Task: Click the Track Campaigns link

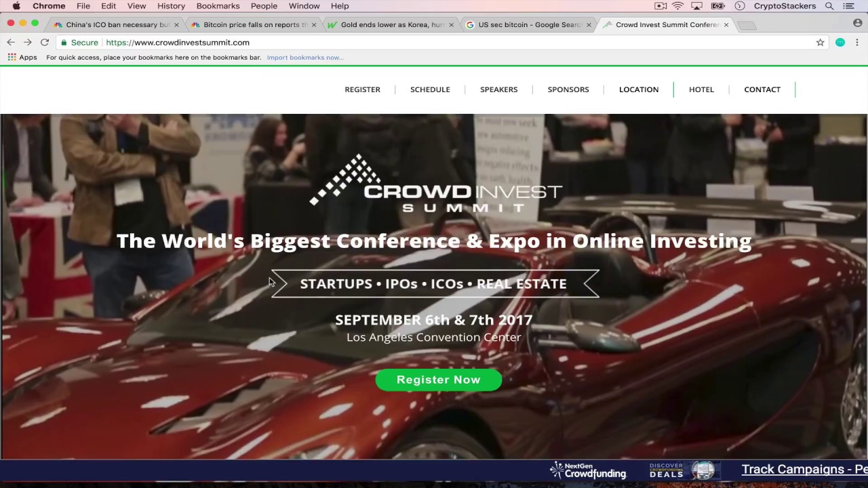Action: (804, 469)
